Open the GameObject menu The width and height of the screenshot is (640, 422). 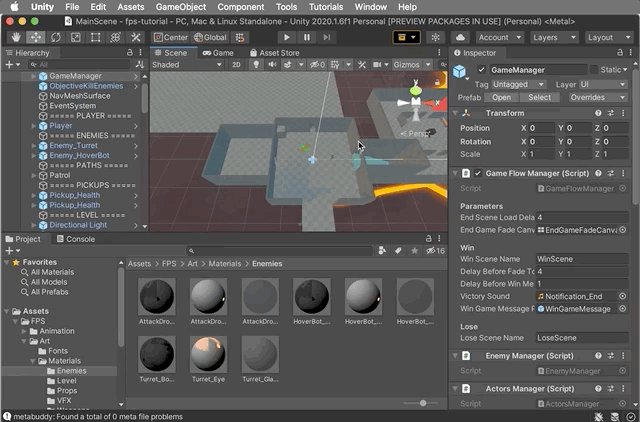click(x=180, y=7)
